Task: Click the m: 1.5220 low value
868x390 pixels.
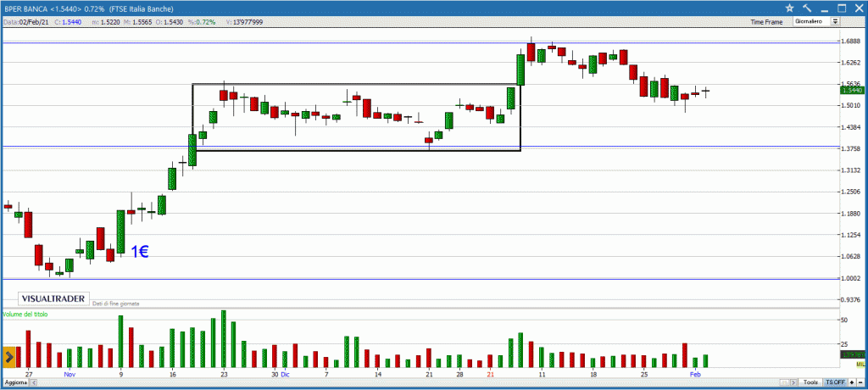Action: coord(106,21)
